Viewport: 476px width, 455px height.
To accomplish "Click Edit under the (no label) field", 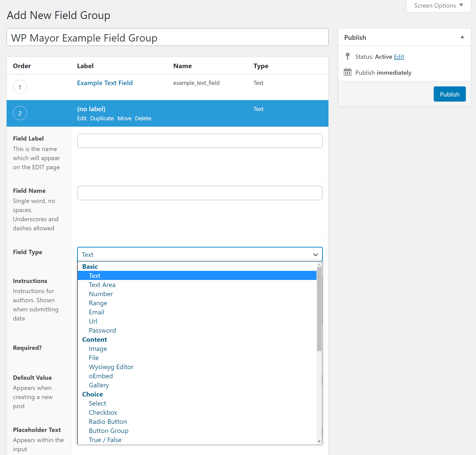I will tap(82, 118).
